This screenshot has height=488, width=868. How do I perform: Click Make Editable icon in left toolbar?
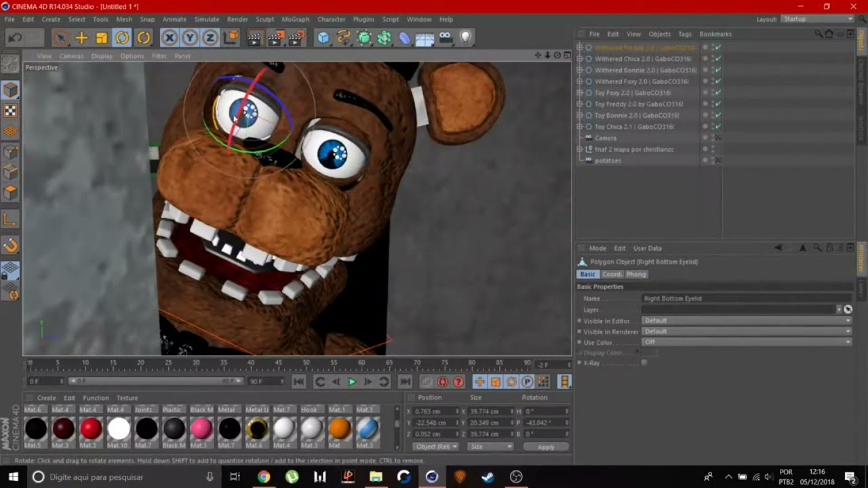pos(10,64)
